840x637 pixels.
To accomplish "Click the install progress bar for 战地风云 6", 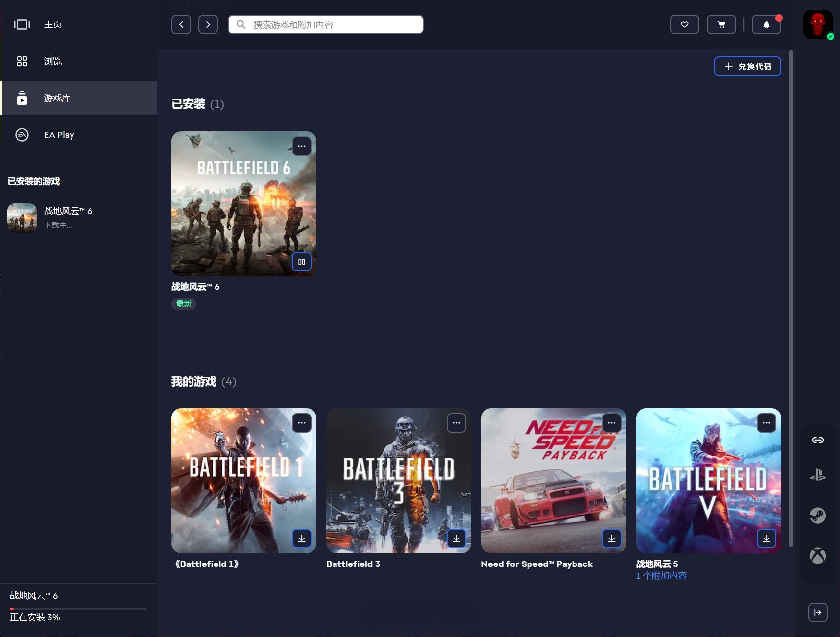I will (78, 609).
